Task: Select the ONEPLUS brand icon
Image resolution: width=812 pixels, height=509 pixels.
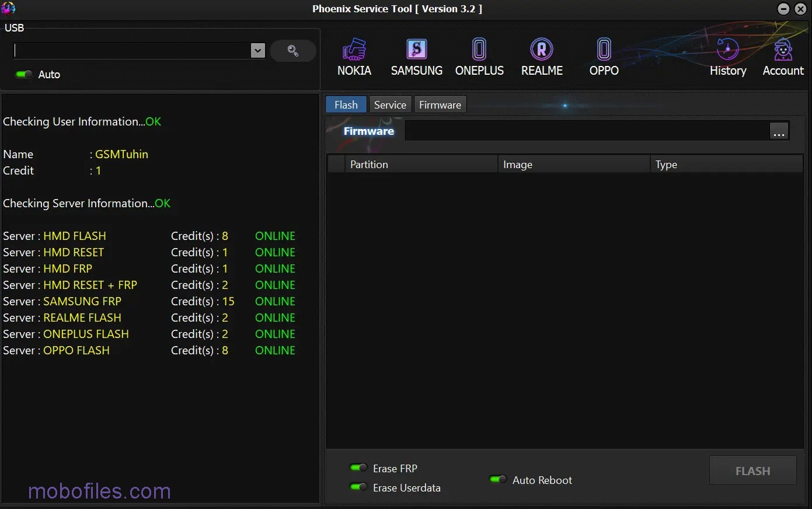Action: click(x=479, y=57)
